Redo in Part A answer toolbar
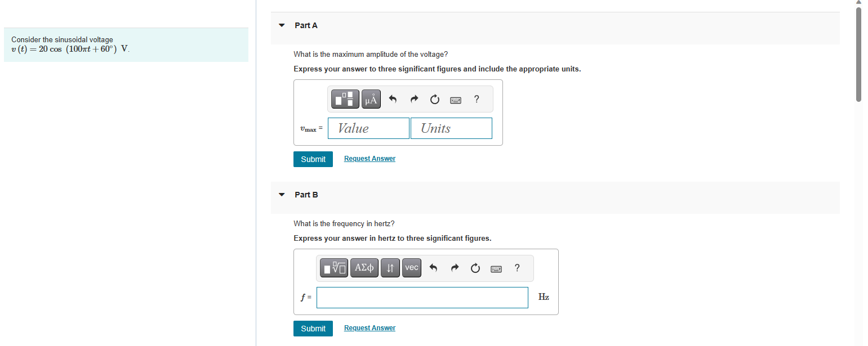This screenshot has width=868, height=346. pos(414,100)
